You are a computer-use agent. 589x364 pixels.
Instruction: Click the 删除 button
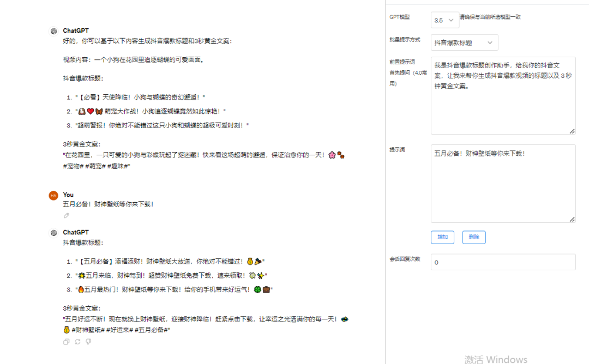(473, 237)
